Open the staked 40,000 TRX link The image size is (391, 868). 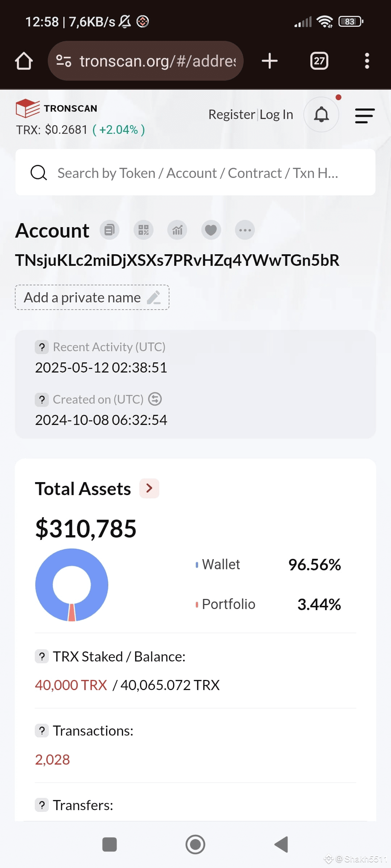click(x=71, y=685)
